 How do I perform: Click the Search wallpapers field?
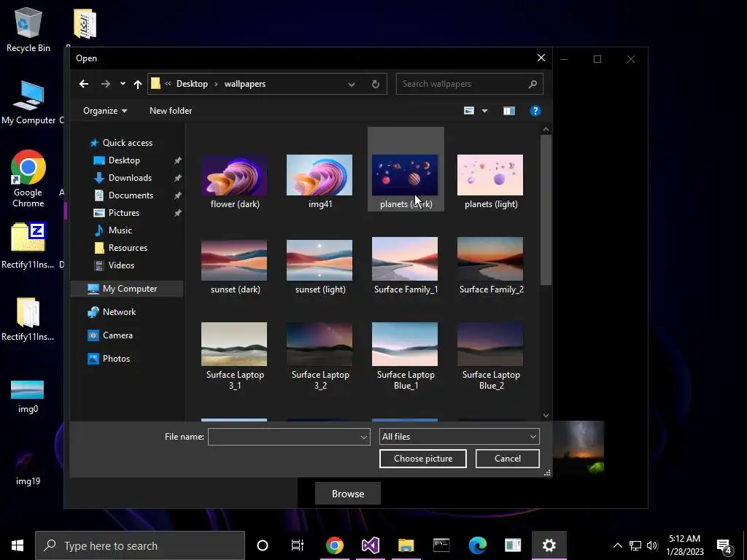click(x=469, y=84)
